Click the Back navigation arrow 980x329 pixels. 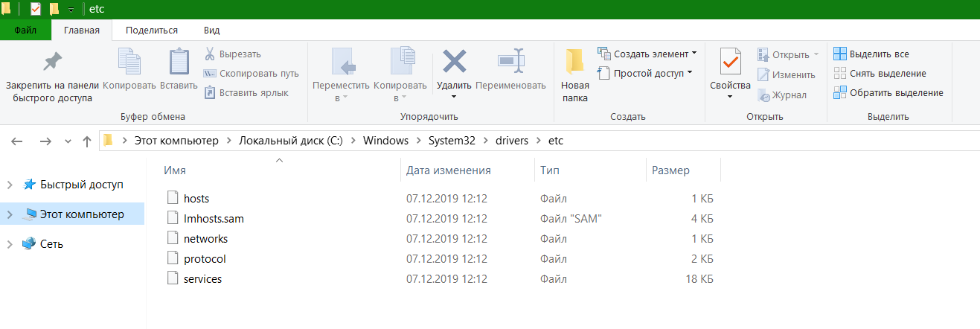point(17,141)
